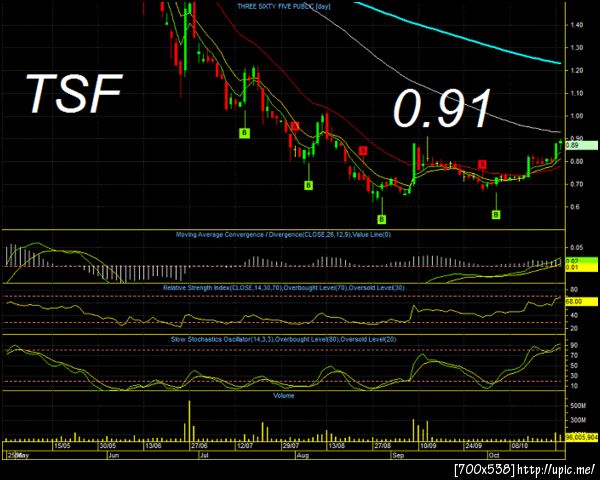
Task: Click the 13/06 date label
Action: click(153, 446)
